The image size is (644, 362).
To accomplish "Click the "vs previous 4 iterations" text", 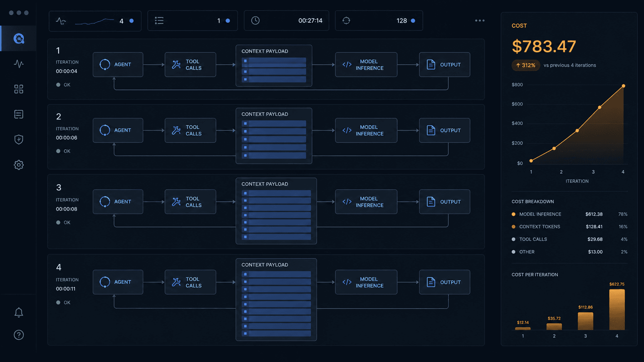I will click(x=570, y=65).
